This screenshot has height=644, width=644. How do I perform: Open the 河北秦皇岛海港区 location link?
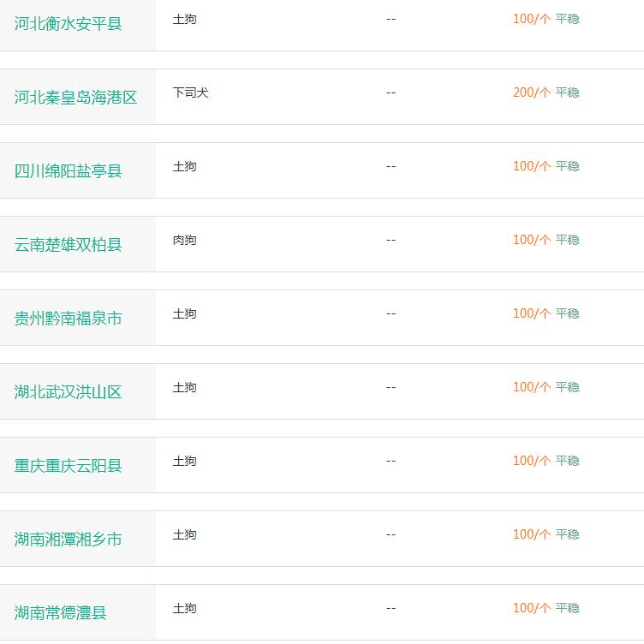pyautogui.click(x=75, y=98)
